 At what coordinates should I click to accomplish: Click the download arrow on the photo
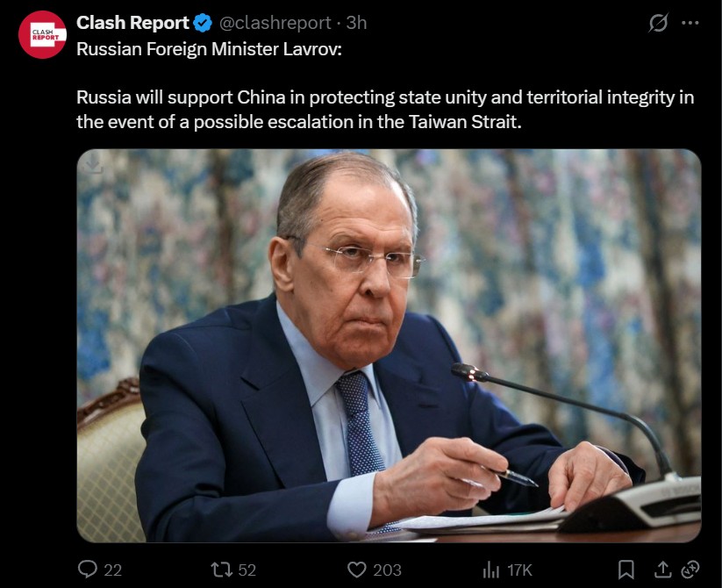pyautogui.click(x=94, y=163)
